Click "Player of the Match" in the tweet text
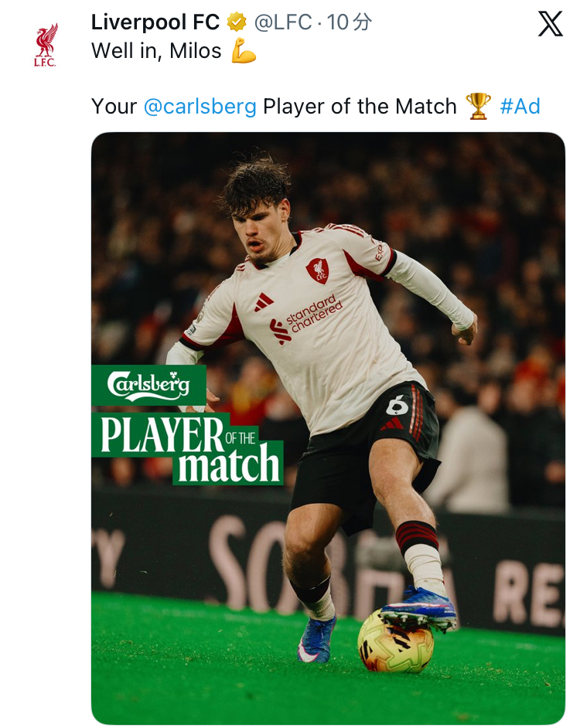Image resolution: width=580 pixels, height=728 pixels. 360,106
